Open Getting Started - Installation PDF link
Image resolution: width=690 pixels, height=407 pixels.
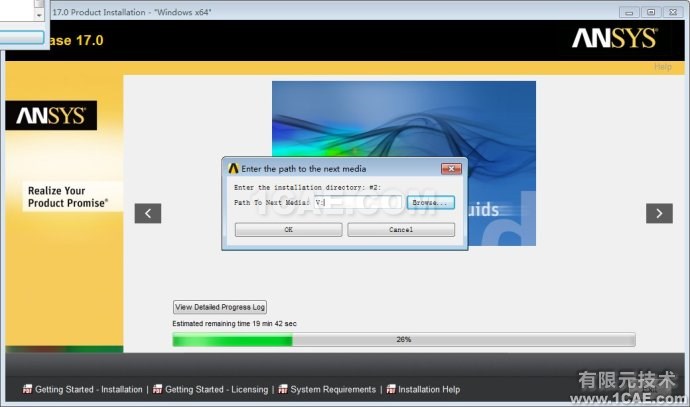pos(88,389)
